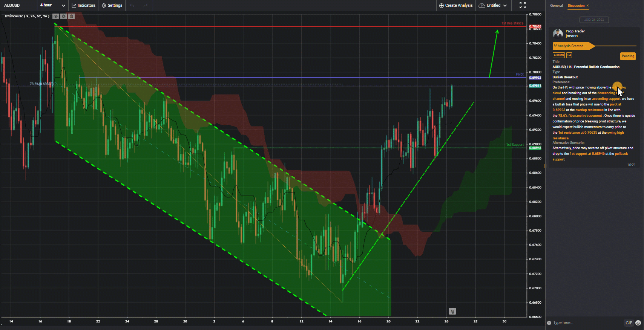Expand the Untitled layout dropdown
Image resolution: width=644 pixels, height=330 pixels.
(x=493, y=5)
